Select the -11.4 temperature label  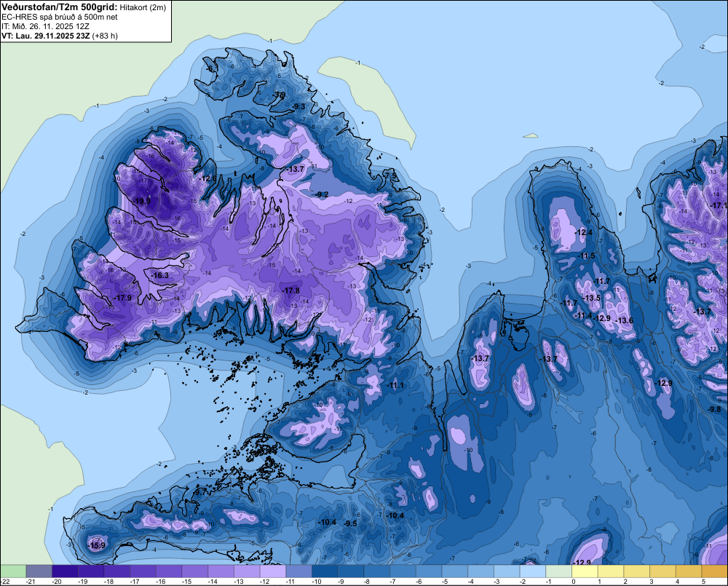[x=584, y=316]
